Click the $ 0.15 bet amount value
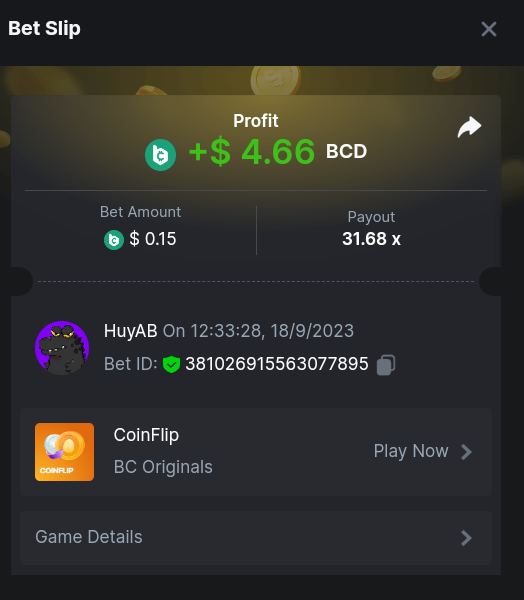Screen dimensions: 524x600 click(x=153, y=239)
